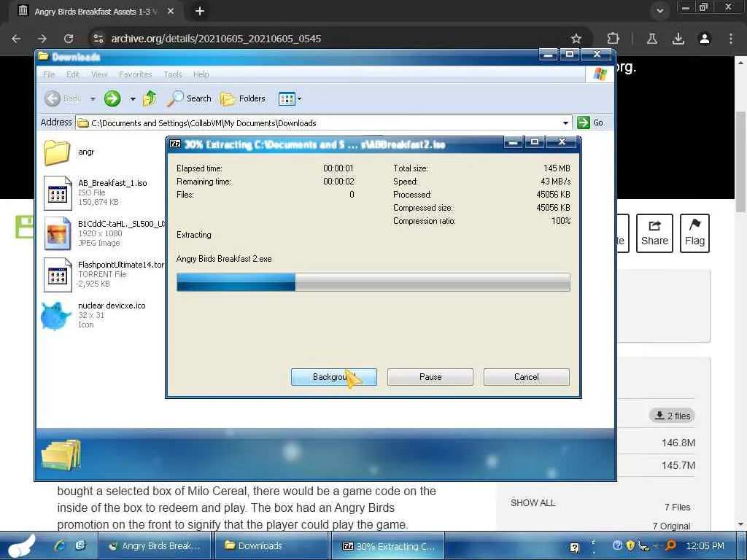Click the Chrome back navigation arrow

[x=16, y=39]
